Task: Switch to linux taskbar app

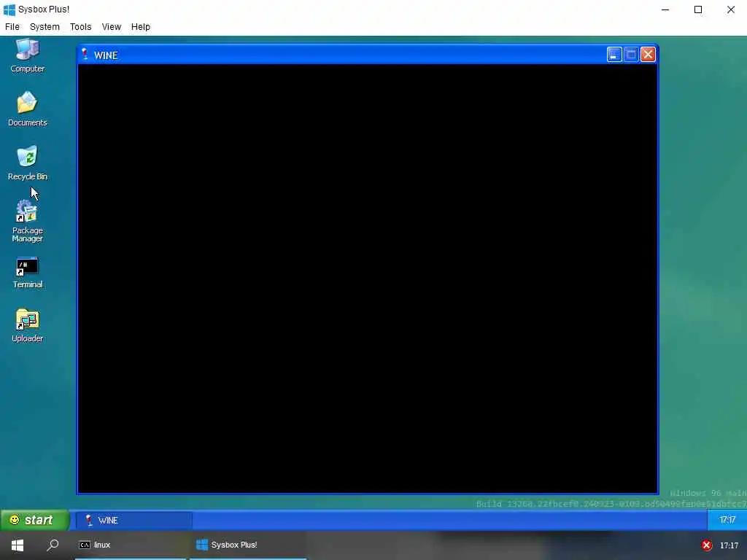Action: 131,545
